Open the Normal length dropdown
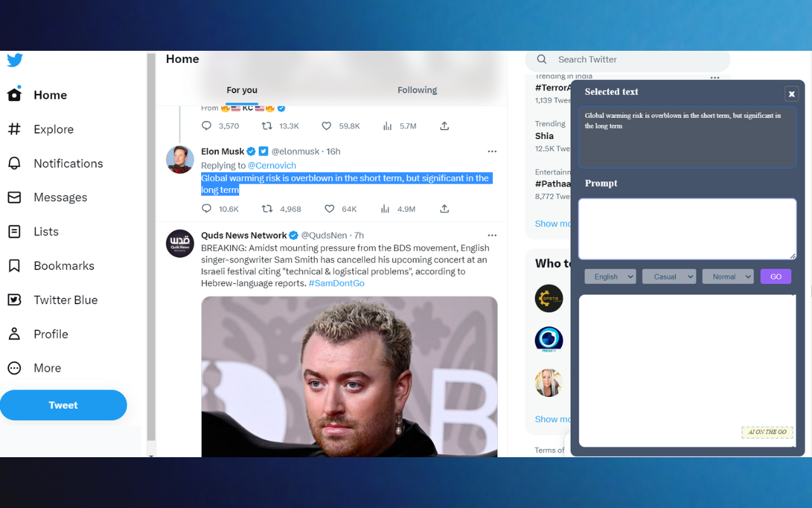812x508 pixels. coord(728,276)
